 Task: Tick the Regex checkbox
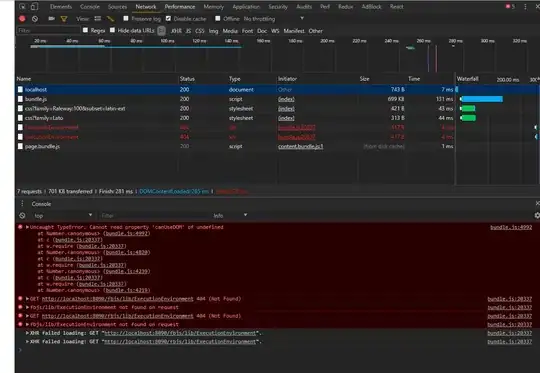(x=85, y=30)
